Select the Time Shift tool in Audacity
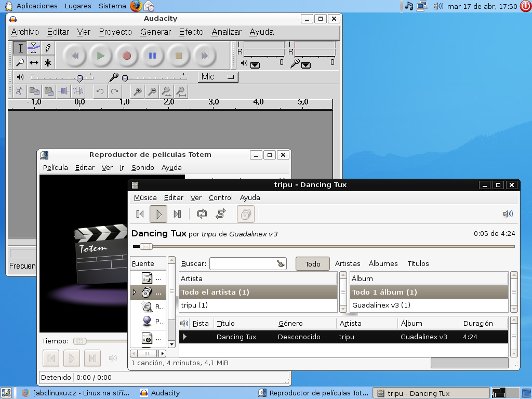 click(x=34, y=62)
